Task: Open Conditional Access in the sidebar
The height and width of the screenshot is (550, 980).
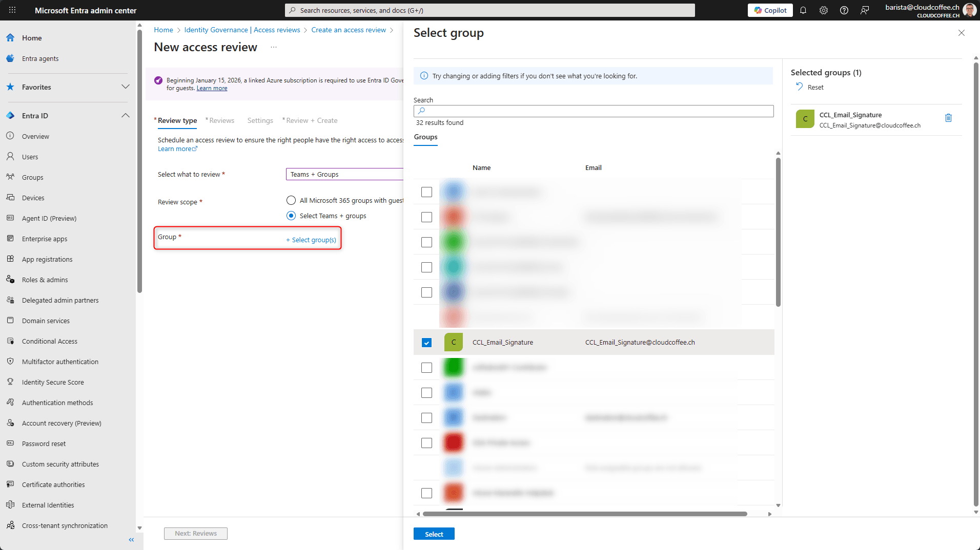Action: tap(50, 341)
